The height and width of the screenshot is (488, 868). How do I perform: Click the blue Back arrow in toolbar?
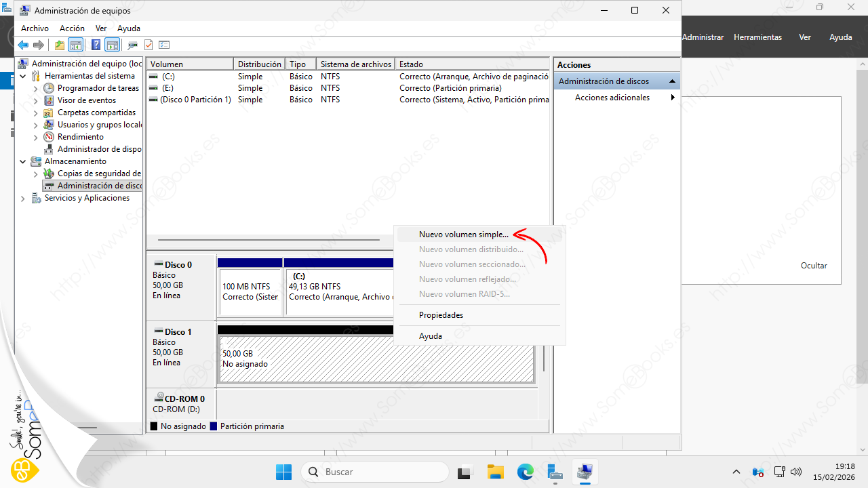23,45
